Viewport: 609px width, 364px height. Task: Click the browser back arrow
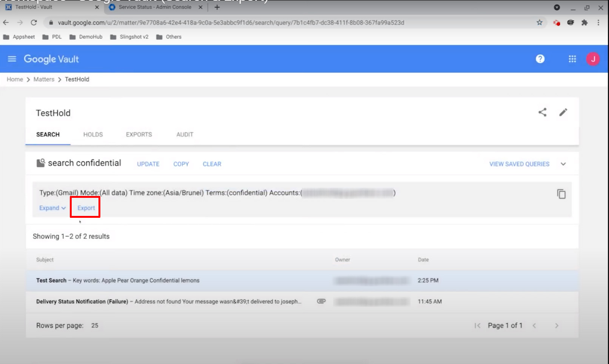[x=6, y=23]
